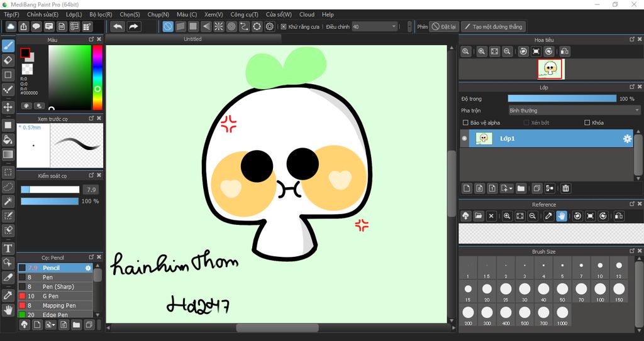644x341 pixels.
Task: Select the Eraser tool
Action: (x=8, y=60)
